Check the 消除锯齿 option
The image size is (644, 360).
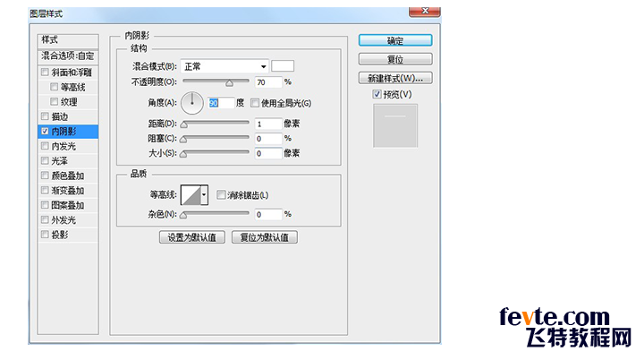click(x=221, y=194)
